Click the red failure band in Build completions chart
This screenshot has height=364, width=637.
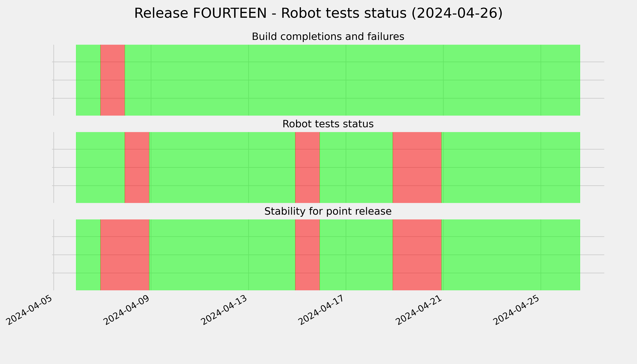[x=113, y=80]
